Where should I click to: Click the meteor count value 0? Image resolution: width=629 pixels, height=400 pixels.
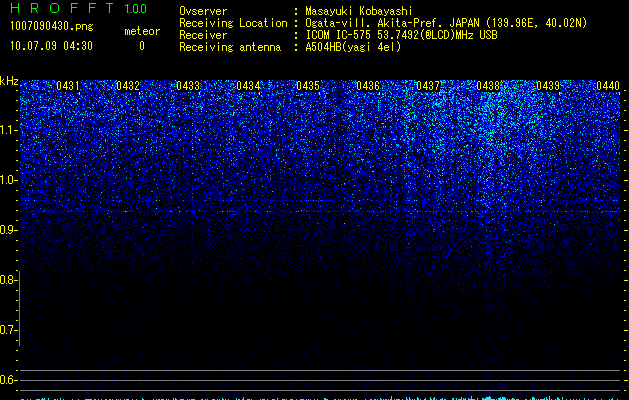click(x=142, y=46)
